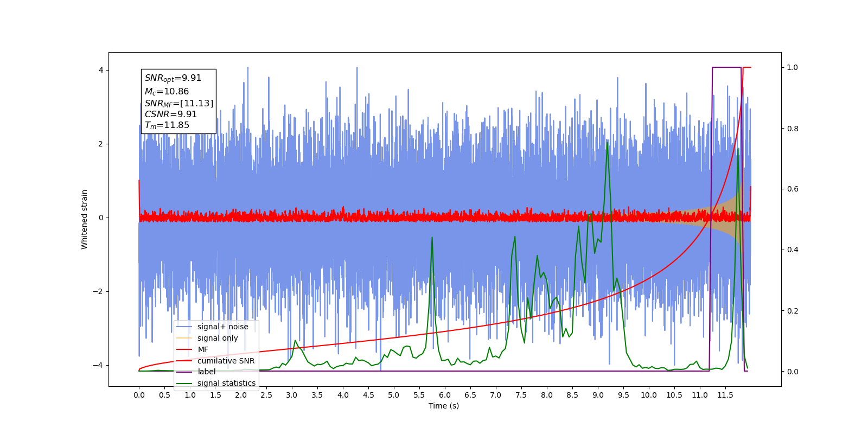
Task: Click the Mc=10.86 annotation text
Action: 167,92
